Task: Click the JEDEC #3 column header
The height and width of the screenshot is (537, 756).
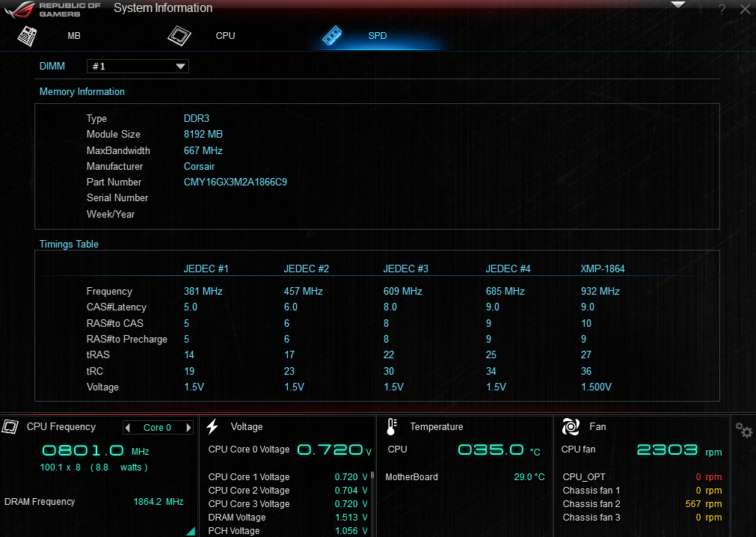Action: [x=405, y=269]
